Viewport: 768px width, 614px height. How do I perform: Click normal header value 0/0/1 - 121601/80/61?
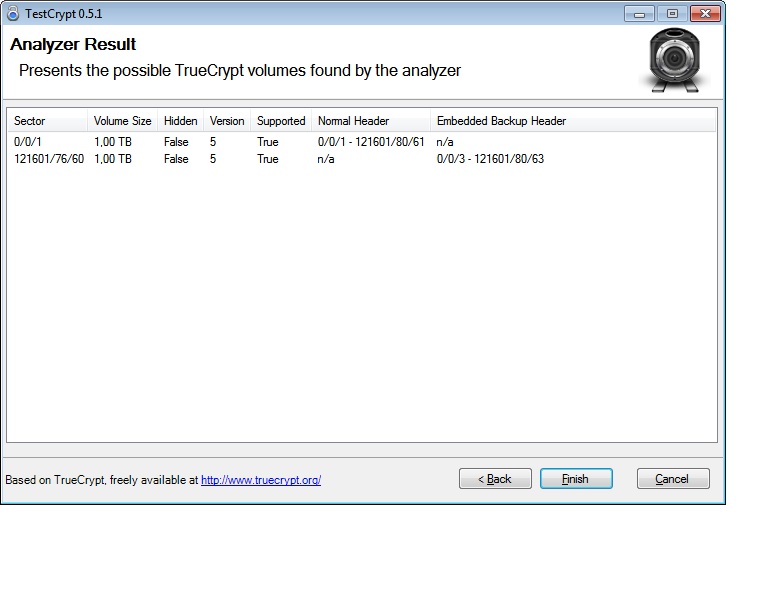click(371, 142)
